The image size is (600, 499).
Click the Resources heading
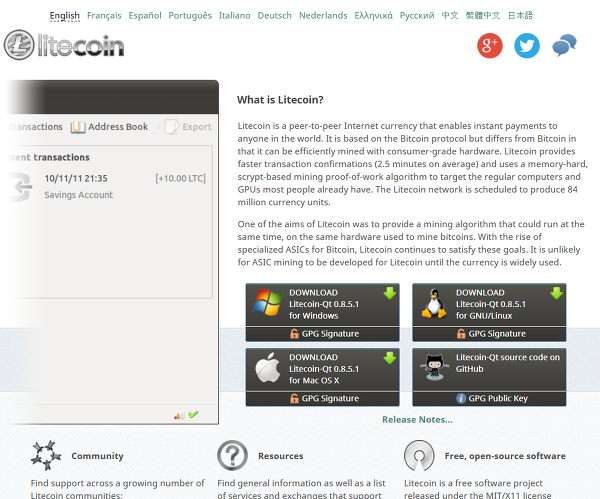(x=280, y=456)
